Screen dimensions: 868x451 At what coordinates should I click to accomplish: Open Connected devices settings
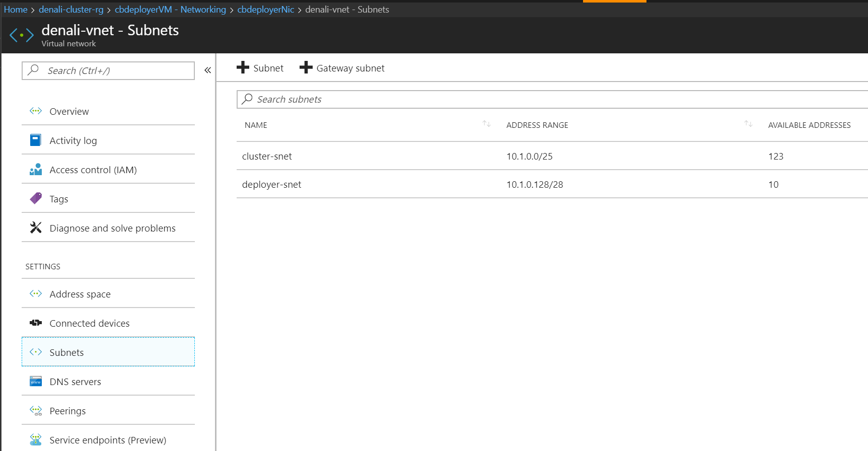[108, 323]
